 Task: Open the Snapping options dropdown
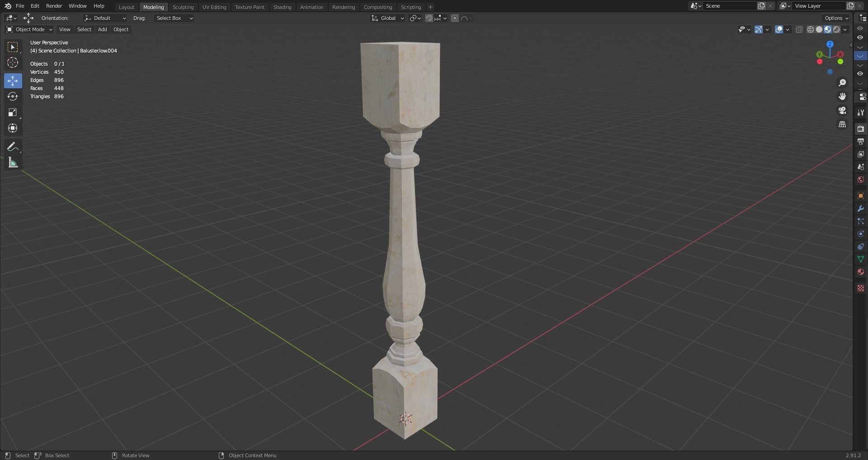point(441,18)
